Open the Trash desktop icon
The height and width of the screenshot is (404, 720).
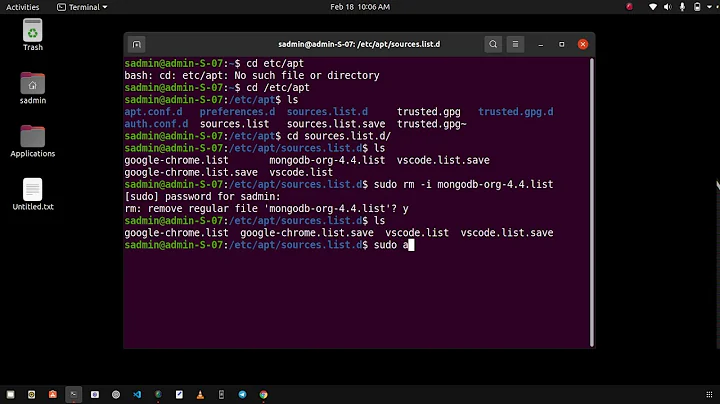tap(33, 35)
